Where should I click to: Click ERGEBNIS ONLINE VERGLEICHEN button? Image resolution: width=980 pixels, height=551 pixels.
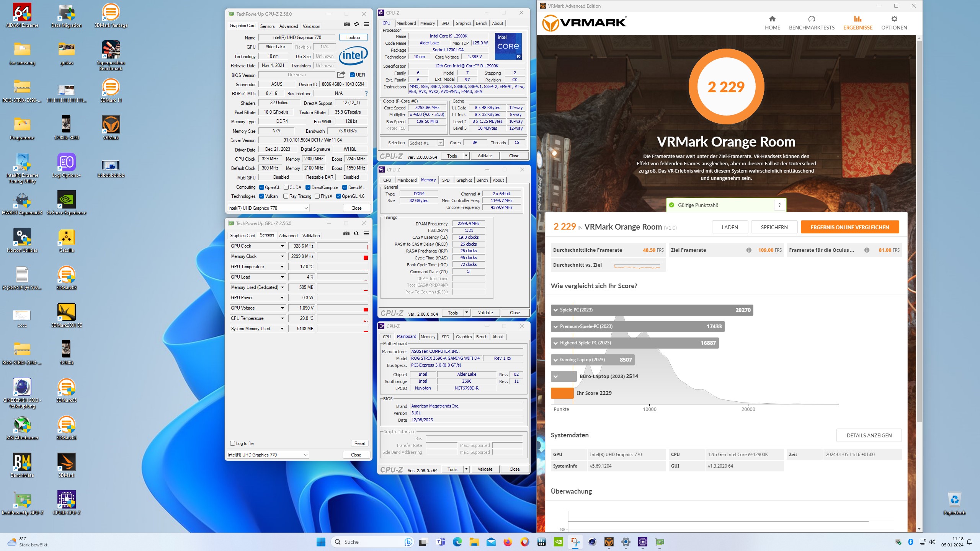click(849, 227)
